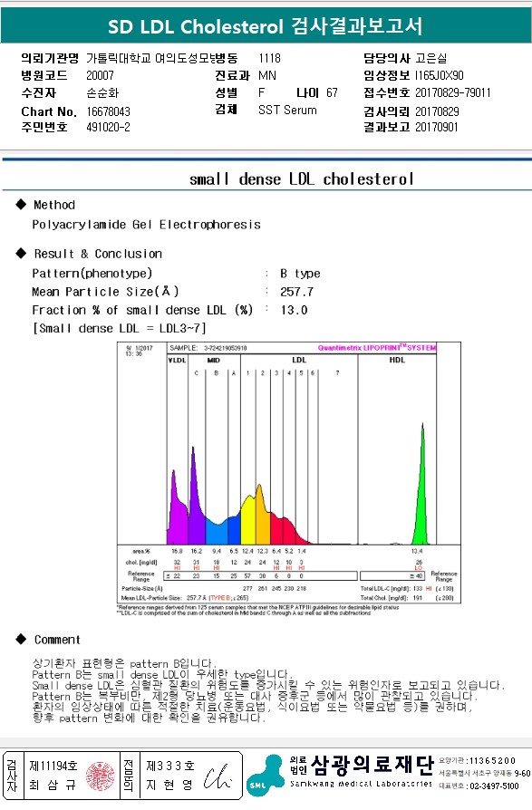Click the Fraction % value 13.0
Screen dimensions: 532x810
(x=294, y=310)
